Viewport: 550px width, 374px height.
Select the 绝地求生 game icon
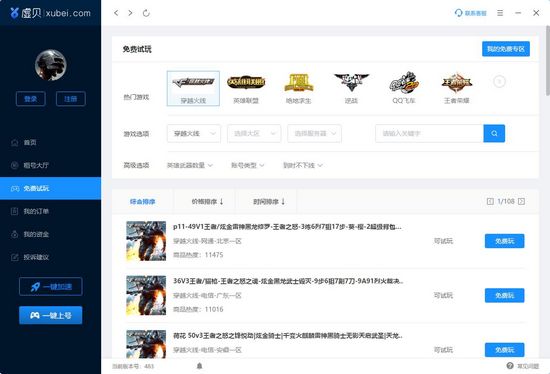pos(299,89)
